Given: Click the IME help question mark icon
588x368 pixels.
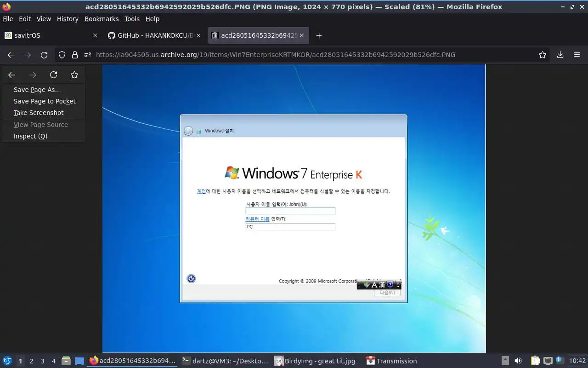Looking at the screenshot, I should pyautogui.click(x=390, y=285).
